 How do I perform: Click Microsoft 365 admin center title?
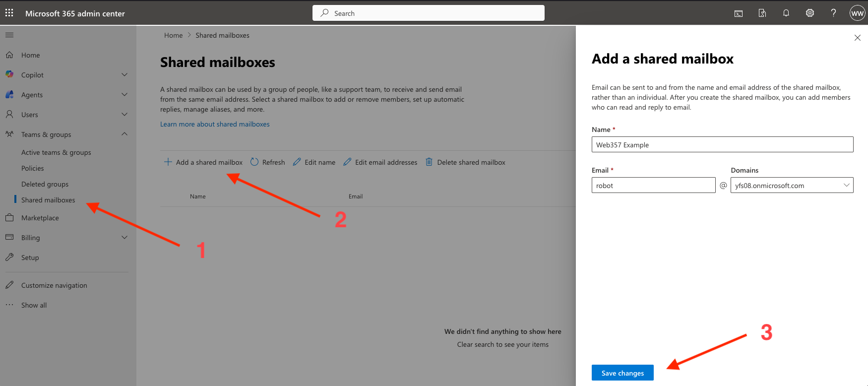tap(75, 13)
